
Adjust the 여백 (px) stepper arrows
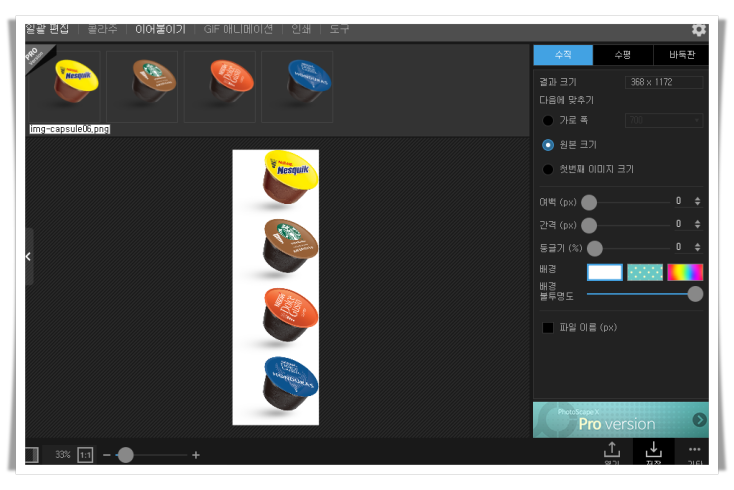tap(697, 201)
